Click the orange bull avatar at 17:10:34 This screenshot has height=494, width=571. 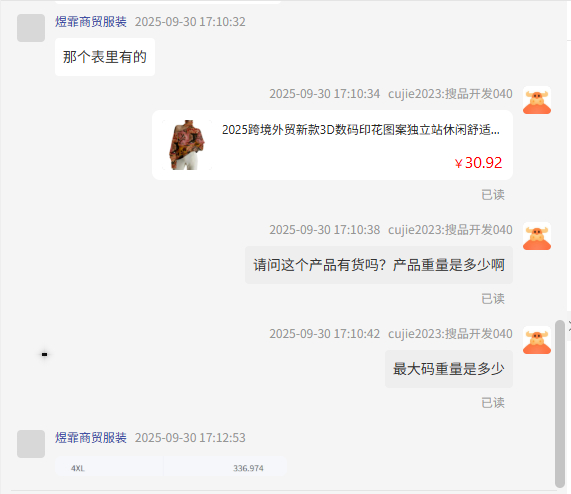click(537, 100)
